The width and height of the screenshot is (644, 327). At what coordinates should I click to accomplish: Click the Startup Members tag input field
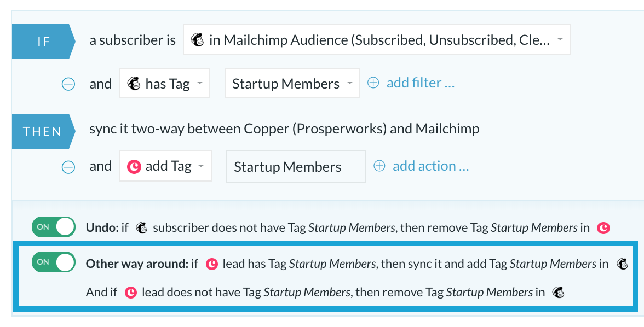[296, 166]
